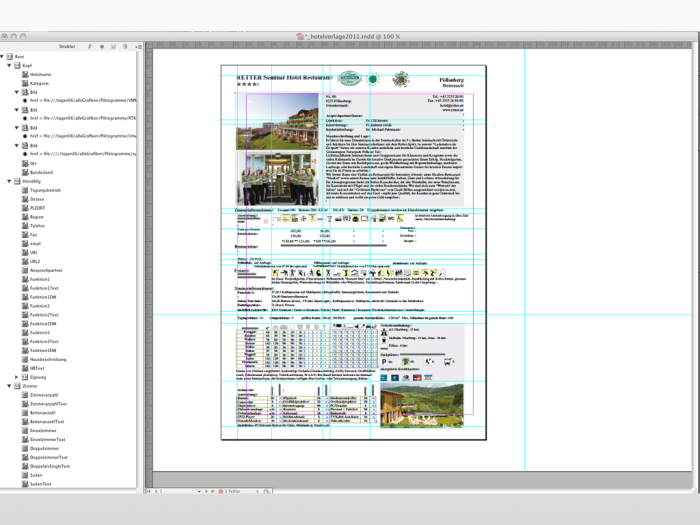Select the Eignung element icon

(25, 377)
